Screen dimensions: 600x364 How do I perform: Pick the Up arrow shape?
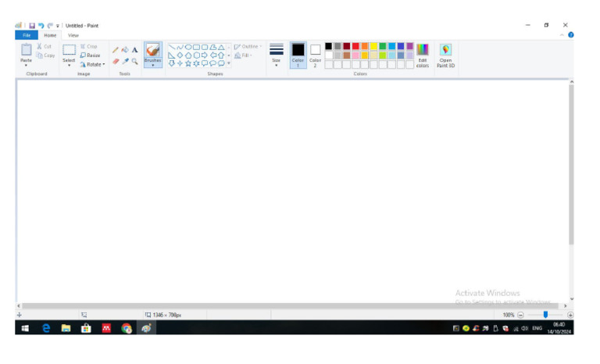click(x=221, y=55)
